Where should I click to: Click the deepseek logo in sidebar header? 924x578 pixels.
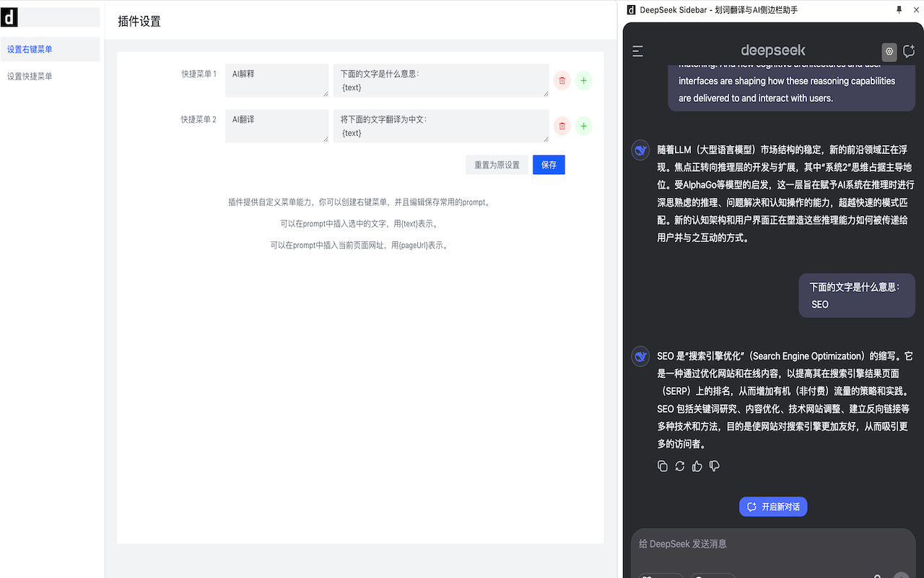point(773,51)
